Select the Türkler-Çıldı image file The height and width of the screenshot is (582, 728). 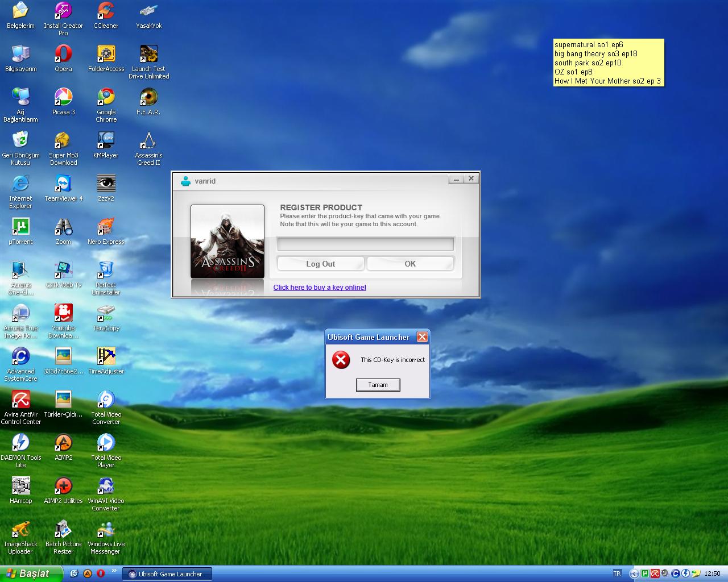(63, 404)
